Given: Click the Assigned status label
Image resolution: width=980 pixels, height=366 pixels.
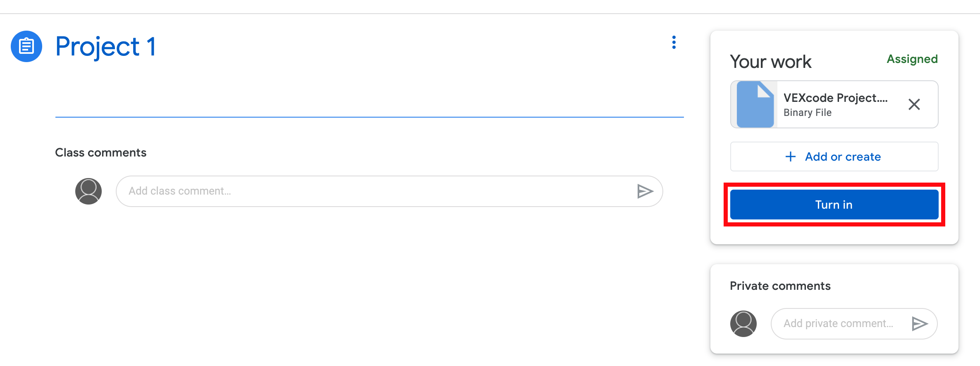Looking at the screenshot, I should pos(912,59).
